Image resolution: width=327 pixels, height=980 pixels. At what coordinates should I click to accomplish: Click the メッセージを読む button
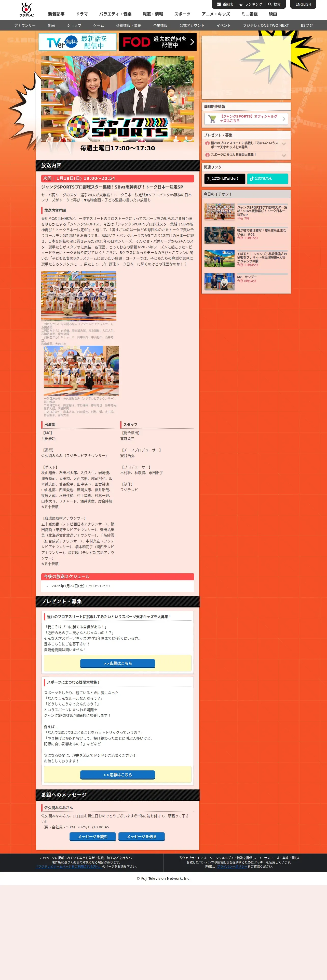93,837
